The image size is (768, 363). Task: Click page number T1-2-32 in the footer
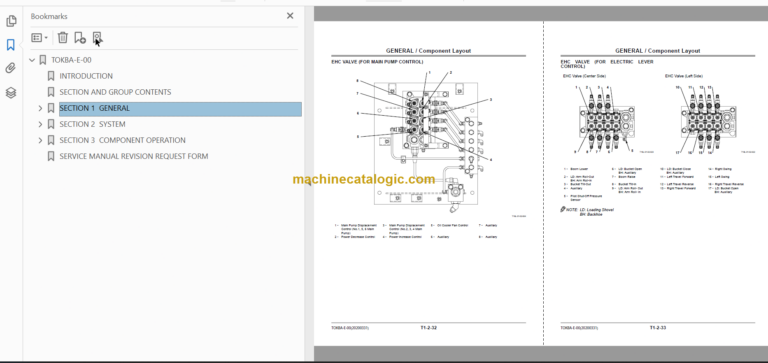coord(428,328)
